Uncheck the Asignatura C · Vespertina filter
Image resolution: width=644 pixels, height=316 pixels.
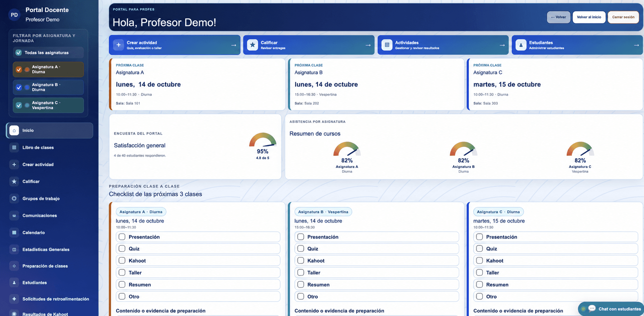(x=19, y=105)
